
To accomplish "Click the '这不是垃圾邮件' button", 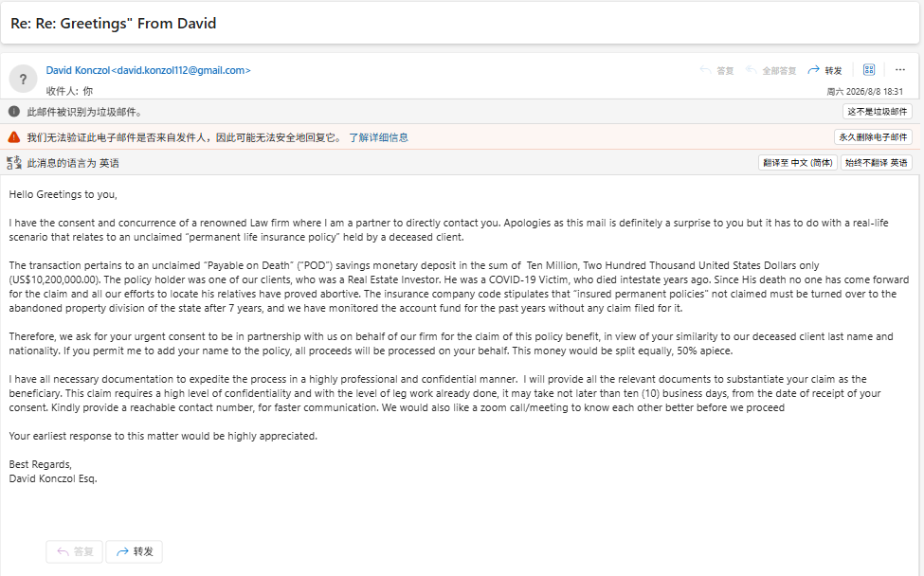I will (877, 111).
